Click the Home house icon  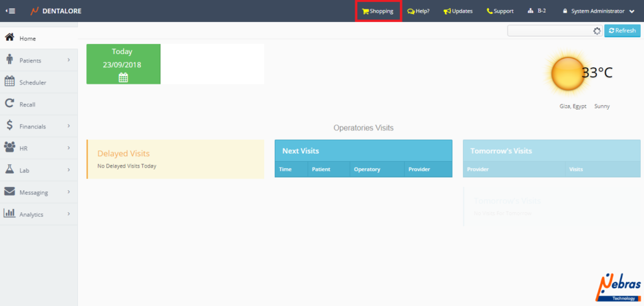(x=9, y=38)
